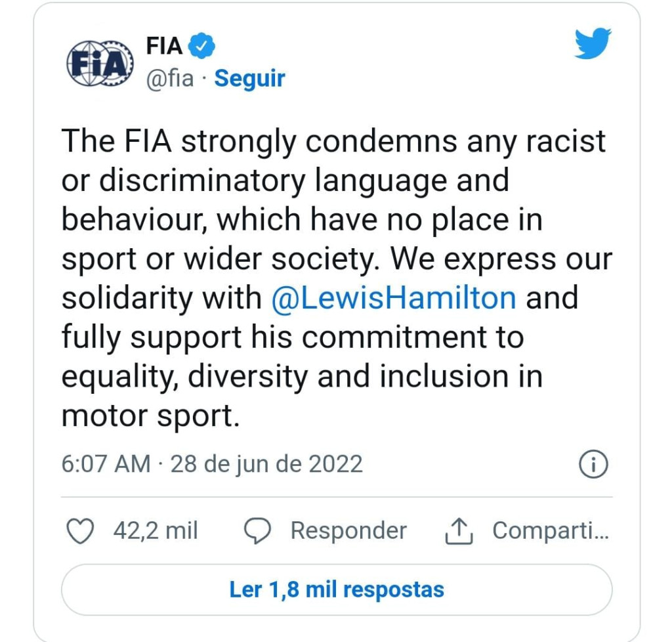The height and width of the screenshot is (642, 672).
Task: Open the tweet info circle icon
Action: coord(594,465)
